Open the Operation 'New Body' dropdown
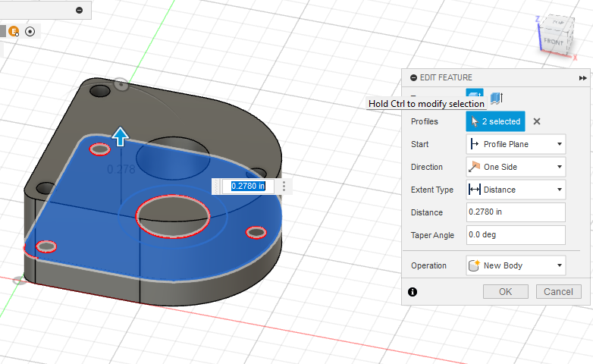 (516, 266)
